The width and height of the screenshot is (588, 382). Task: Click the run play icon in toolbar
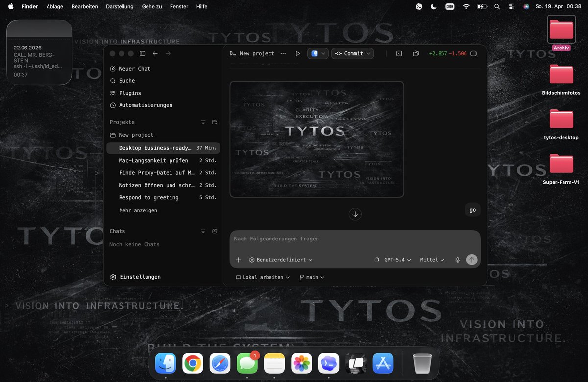[297, 53]
